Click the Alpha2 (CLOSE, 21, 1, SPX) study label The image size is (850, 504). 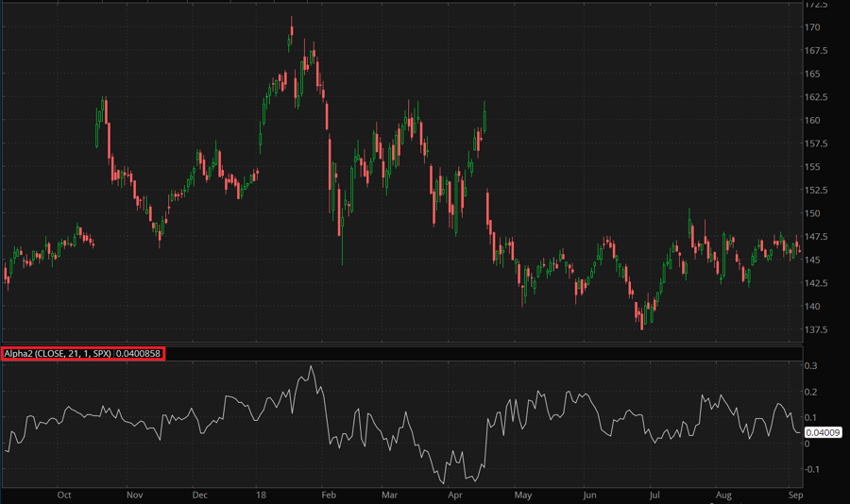58,353
